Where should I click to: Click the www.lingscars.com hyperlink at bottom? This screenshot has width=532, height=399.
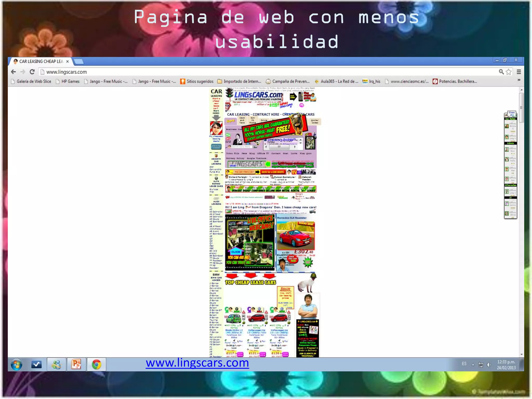[x=197, y=363]
